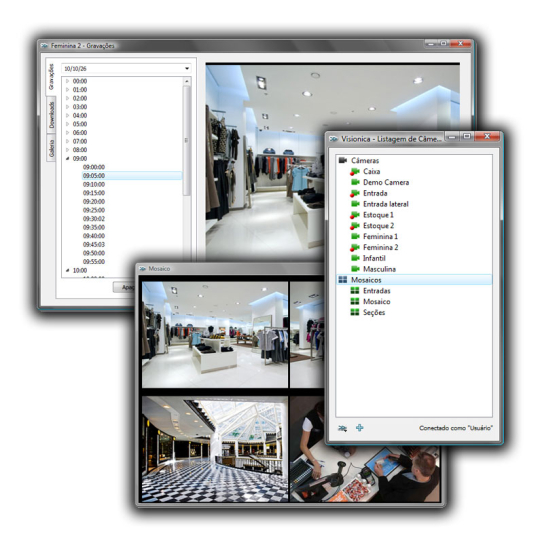The width and height of the screenshot is (540, 543).
Task: Open the Entradas mosaic icon
Action: pyautogui.click(x=355, y=291)
